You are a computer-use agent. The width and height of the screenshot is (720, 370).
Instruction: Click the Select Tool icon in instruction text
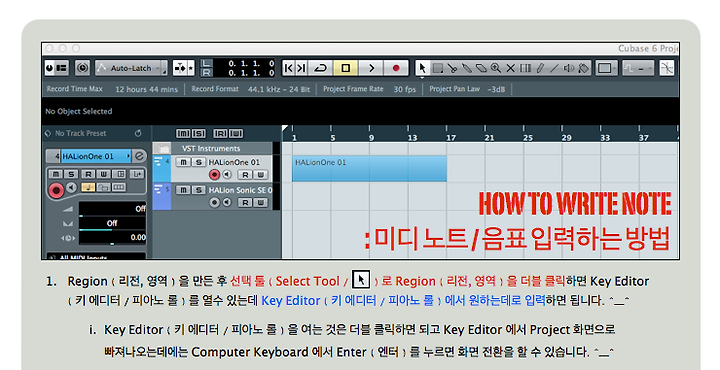(x=361, y=280)
